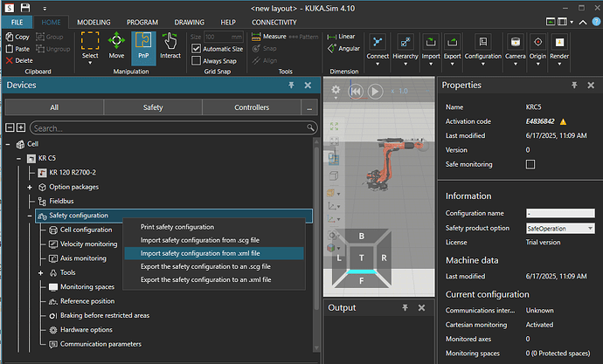Click the Configuration name field

click(x=560, y=213)
